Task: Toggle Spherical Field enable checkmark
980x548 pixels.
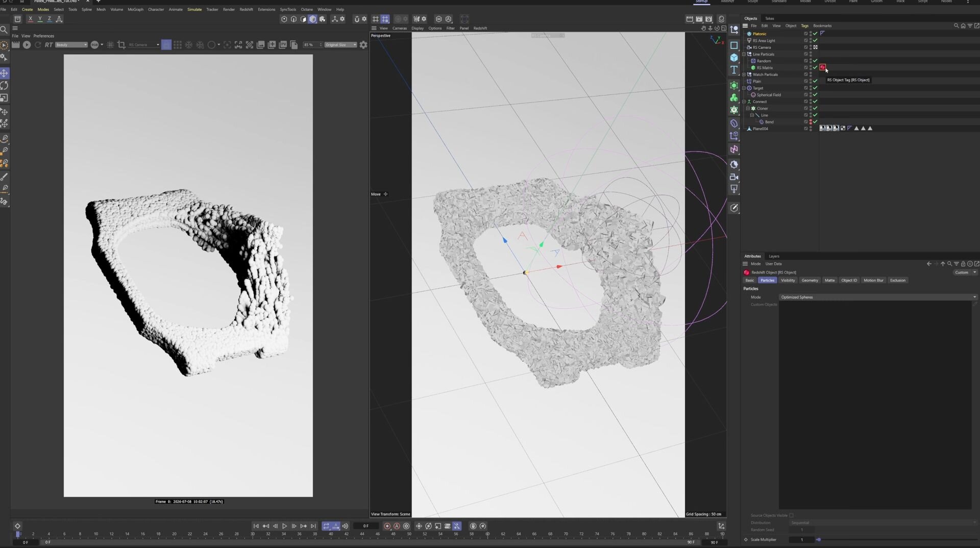Action: (815, 95)
